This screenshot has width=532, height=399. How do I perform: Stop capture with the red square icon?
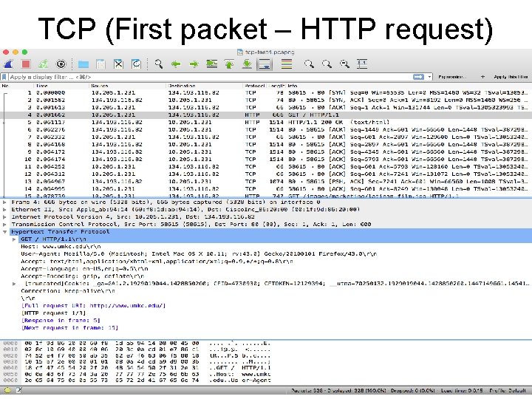[26, 64]
